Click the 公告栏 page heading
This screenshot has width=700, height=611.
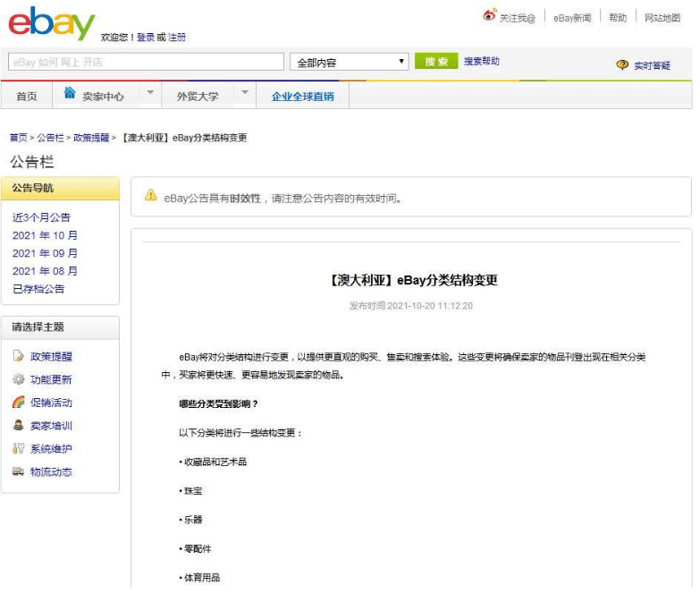click(x=32, y=162)
